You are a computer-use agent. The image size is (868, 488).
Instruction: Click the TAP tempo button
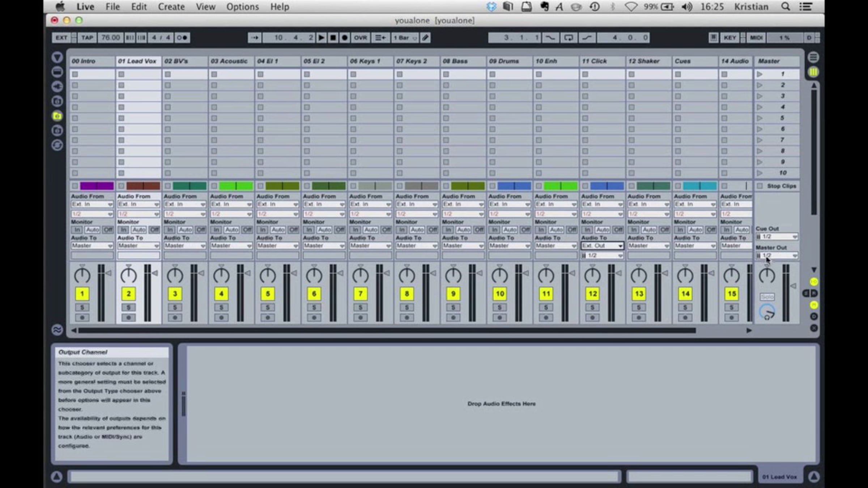click(x=87, y=38)
